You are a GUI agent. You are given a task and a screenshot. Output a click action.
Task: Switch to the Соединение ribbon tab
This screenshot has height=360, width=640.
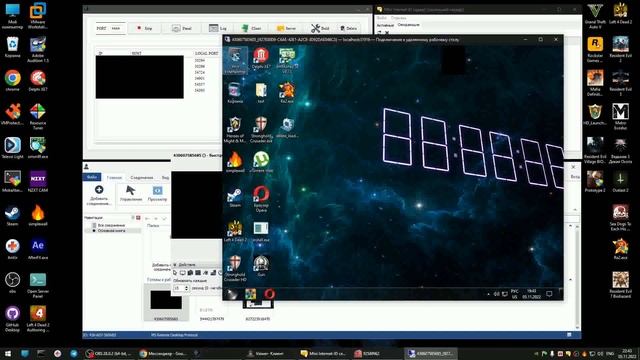point(142,178)
